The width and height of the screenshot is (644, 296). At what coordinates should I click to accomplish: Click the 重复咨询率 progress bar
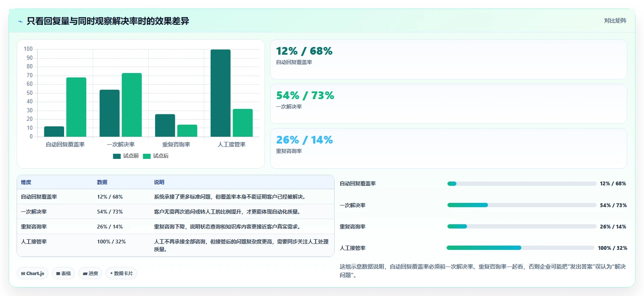tap(522, 226)
